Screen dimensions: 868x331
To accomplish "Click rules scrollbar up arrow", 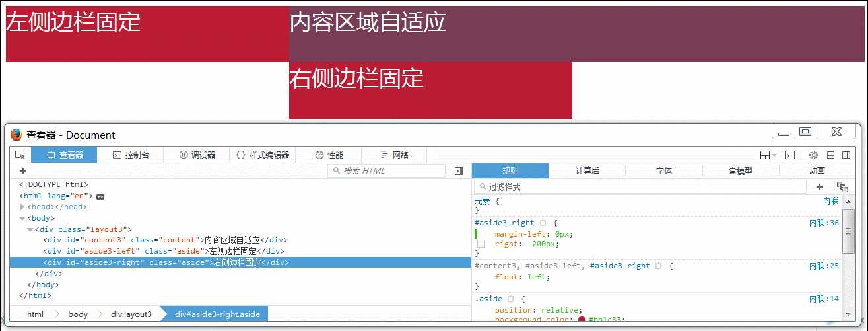I will click(849, 202).
